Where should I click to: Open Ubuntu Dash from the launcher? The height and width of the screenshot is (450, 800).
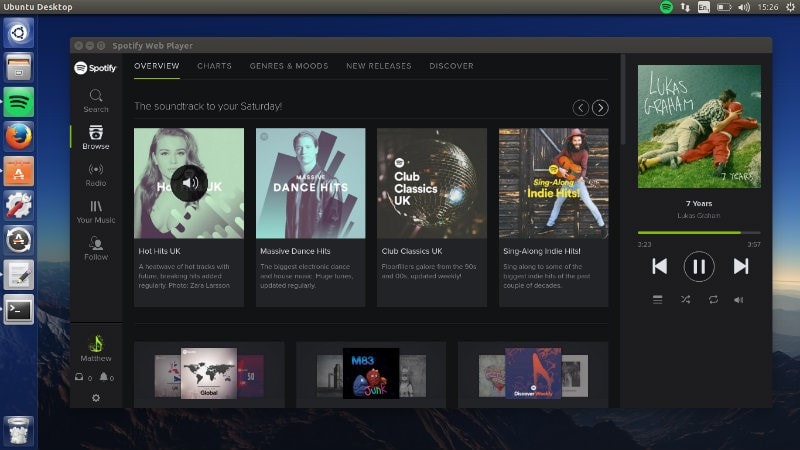19,33
